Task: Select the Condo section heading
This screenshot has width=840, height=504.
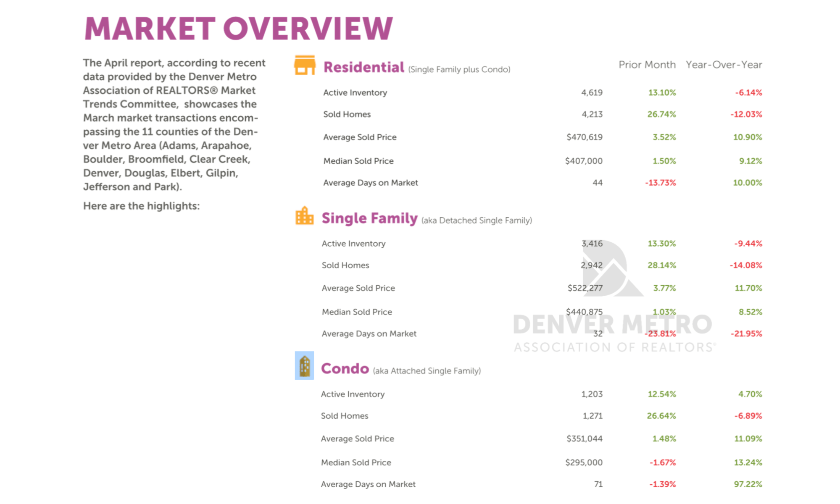Action: coord(345,368)
